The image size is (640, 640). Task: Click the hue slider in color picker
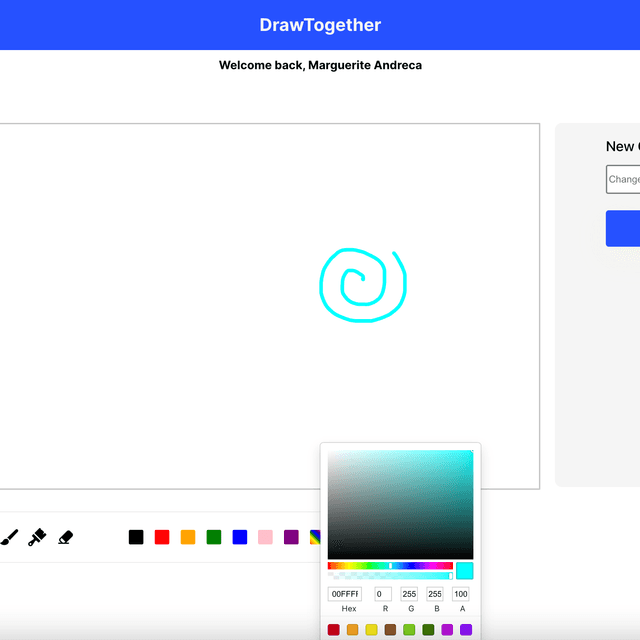(x=390, y=566)
